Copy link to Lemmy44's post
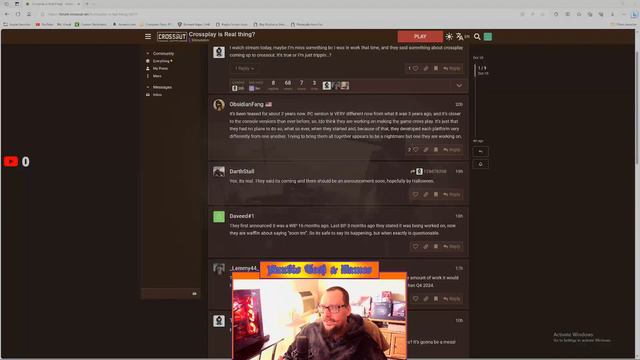The width and height of the screenshot is (640, 360). click(x=426, y=299)
